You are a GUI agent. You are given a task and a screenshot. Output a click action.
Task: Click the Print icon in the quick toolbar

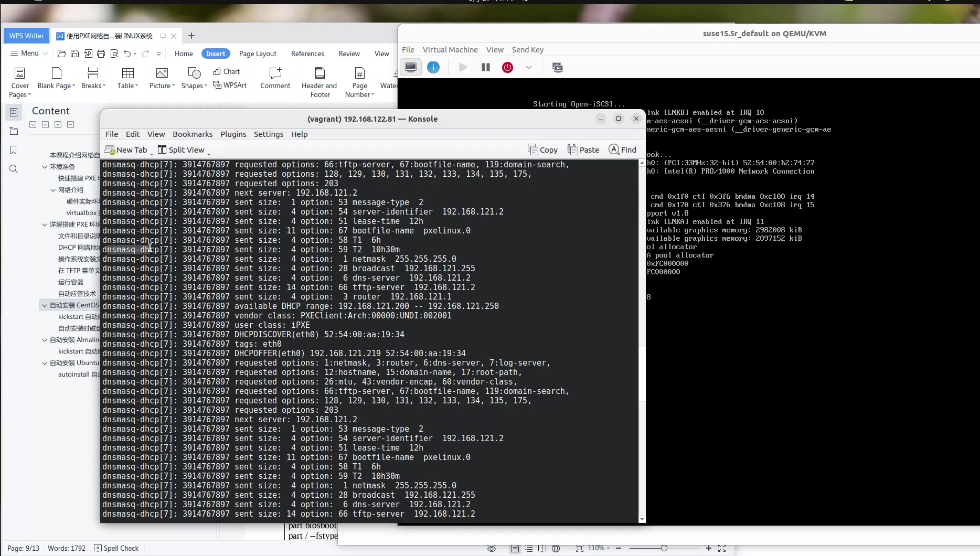tap(101, 54)
